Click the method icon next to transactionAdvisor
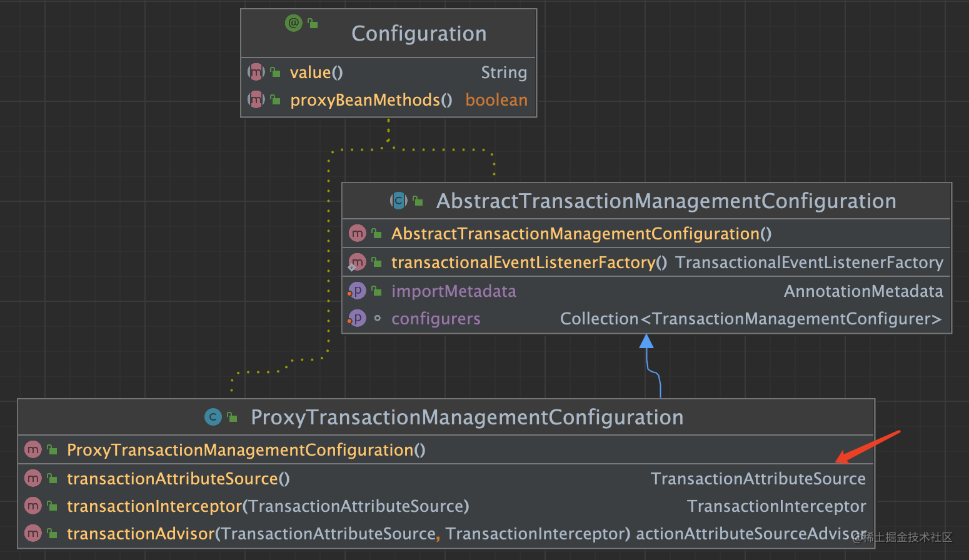969x560 pixels. [33, 533]
